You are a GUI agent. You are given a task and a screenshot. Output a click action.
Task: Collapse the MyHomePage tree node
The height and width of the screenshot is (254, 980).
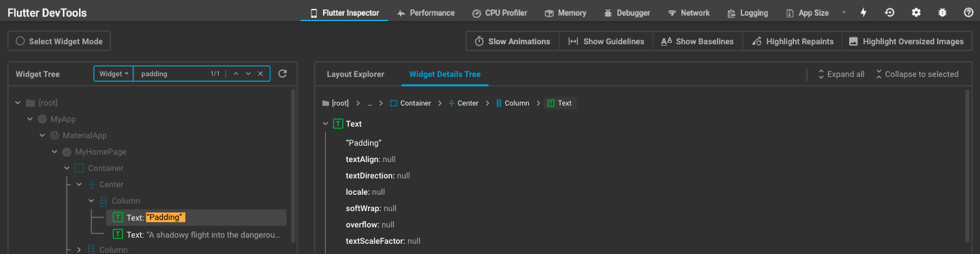coord(55,152)
